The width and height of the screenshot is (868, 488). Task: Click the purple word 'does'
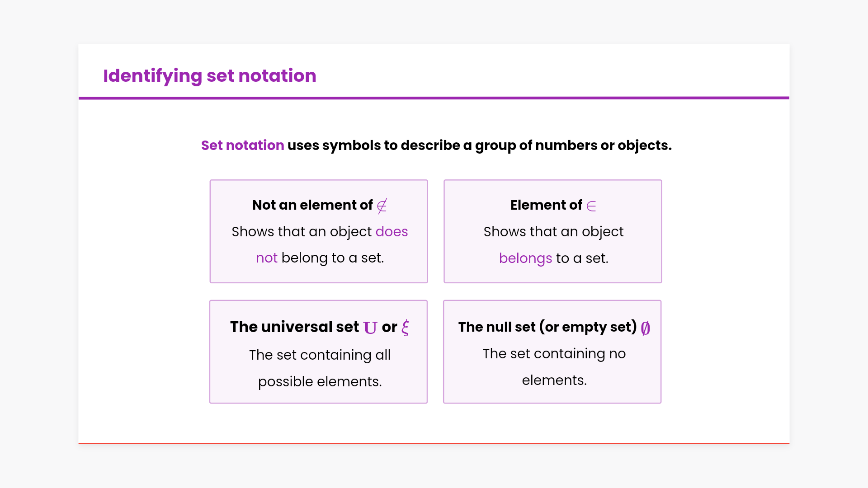coord(392,231)
